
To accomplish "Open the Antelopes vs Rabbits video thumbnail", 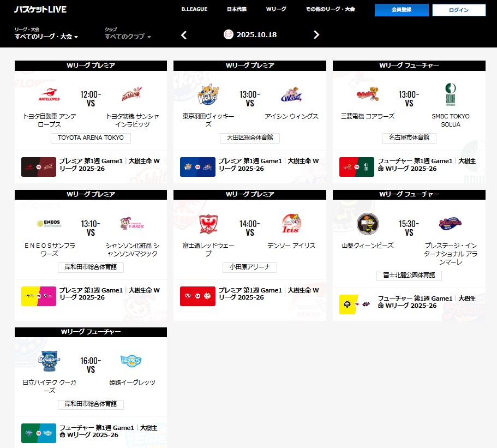I will (x=39, y=167).
